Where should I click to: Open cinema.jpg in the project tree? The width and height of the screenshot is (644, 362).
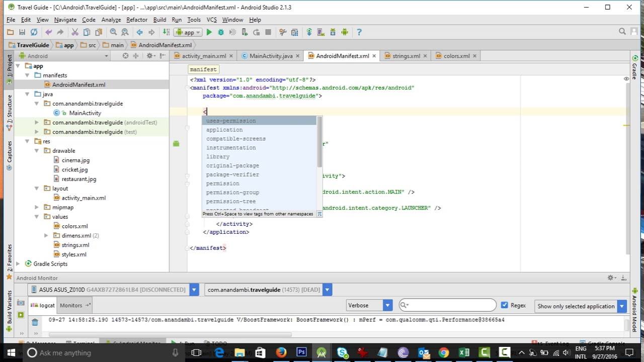tap(75, 160)
